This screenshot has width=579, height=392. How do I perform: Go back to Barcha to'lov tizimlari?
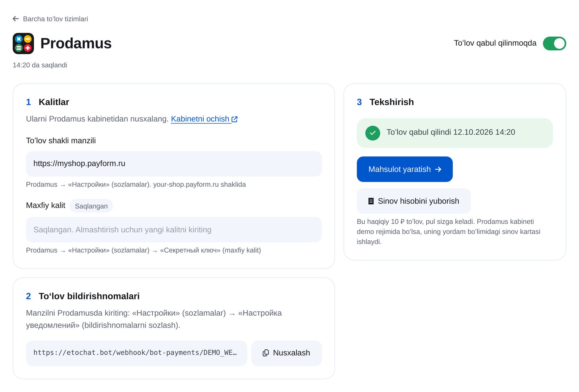tap(50, 19)
